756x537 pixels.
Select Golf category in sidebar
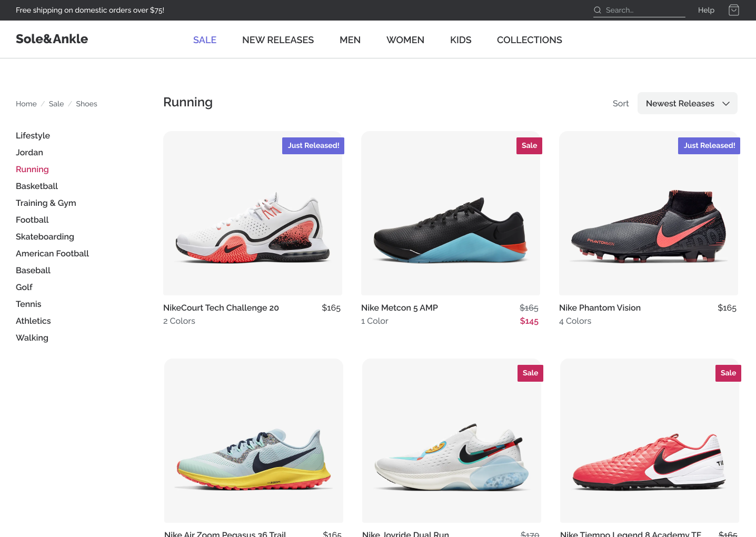(24, 287)
